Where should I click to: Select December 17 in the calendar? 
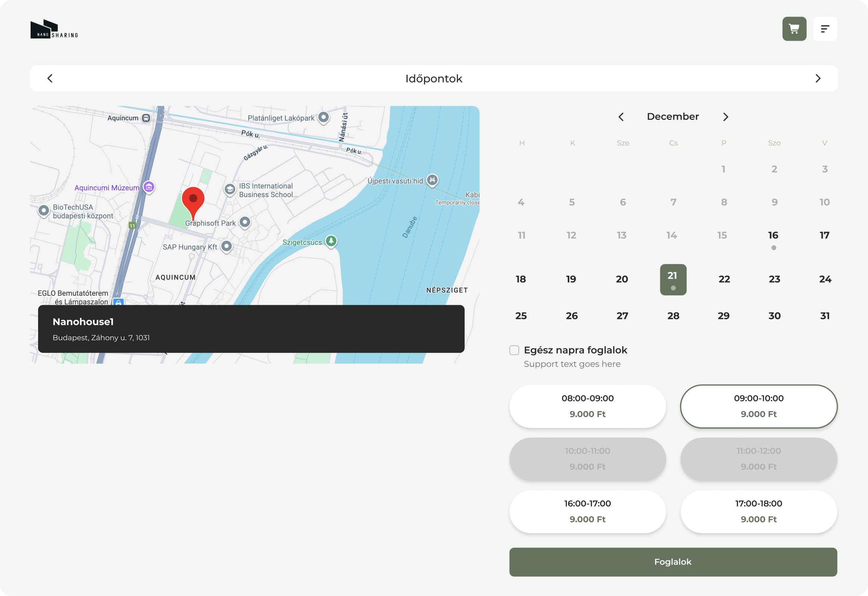(825, 235)
